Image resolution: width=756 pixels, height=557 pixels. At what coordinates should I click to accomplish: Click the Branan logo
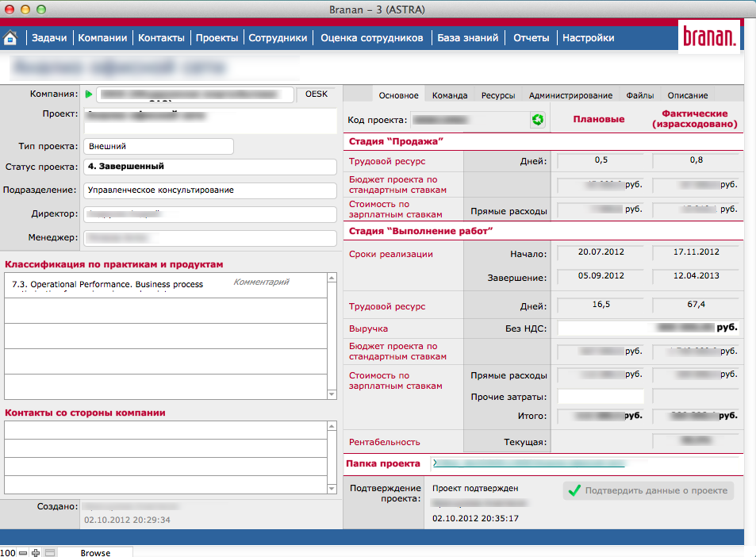[x=708, y=36]
